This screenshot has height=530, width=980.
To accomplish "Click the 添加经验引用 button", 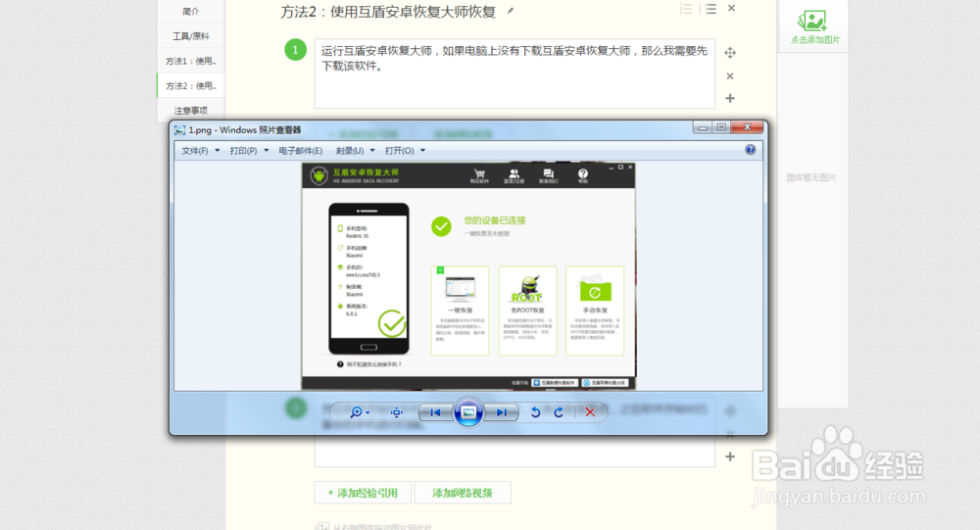I will (x=363, y=493).
